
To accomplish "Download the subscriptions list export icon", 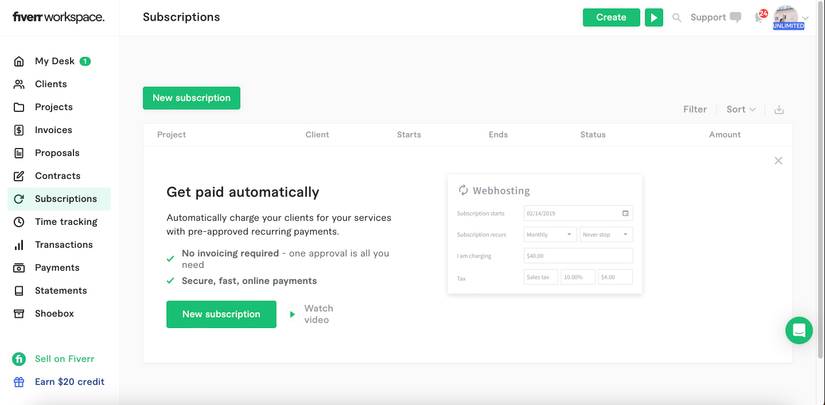I will click(x=779, y=109).
